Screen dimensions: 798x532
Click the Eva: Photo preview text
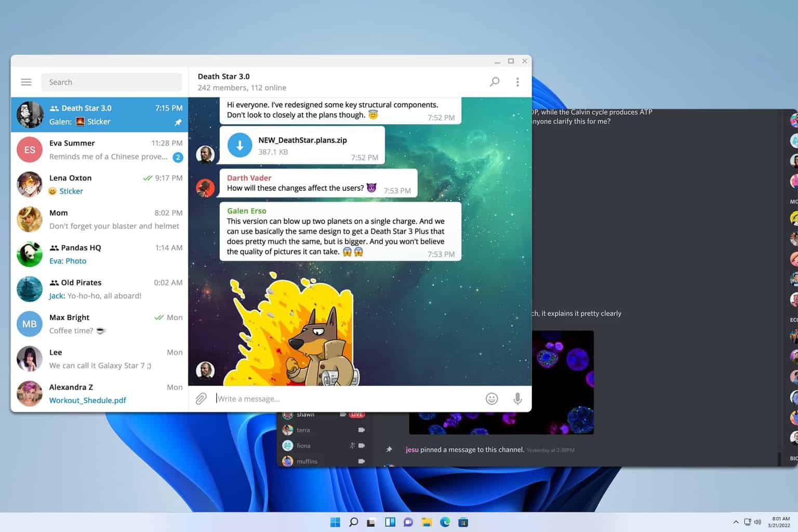(x=68, y=261)
